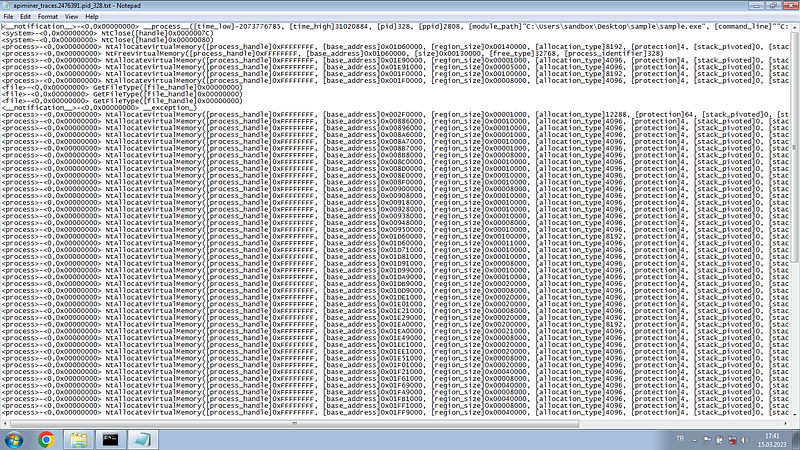The height and width of the screenshot is (450, 800).
Task: Restore down the Notepad window
Action: [x=772, y=6]
